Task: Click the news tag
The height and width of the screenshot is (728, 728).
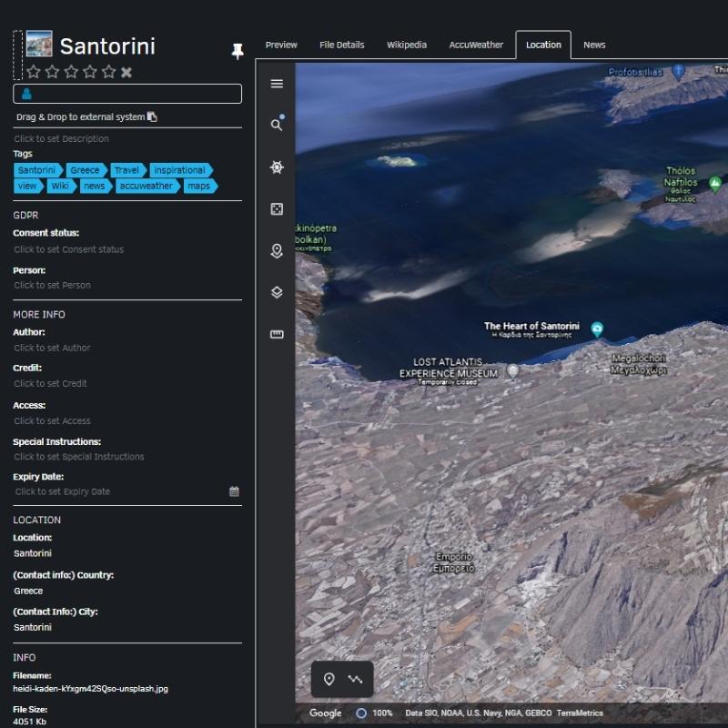Action: click(x=96, y=186)
